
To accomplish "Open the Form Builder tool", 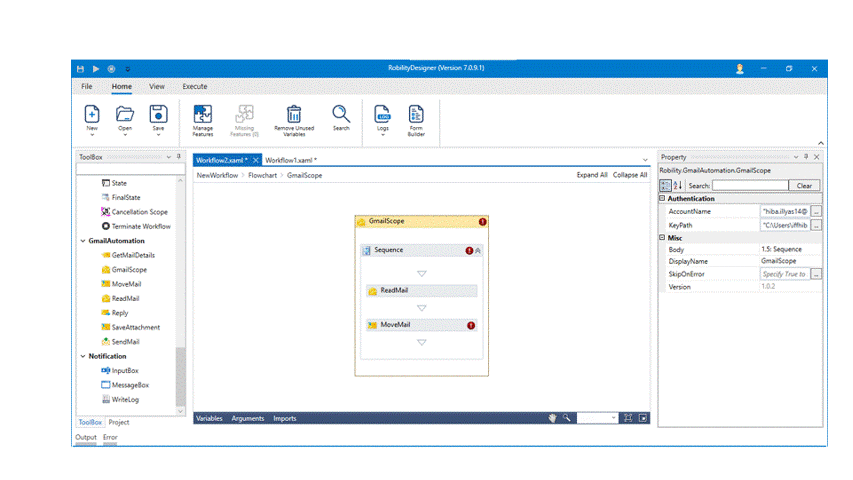I will click(415, 114).
